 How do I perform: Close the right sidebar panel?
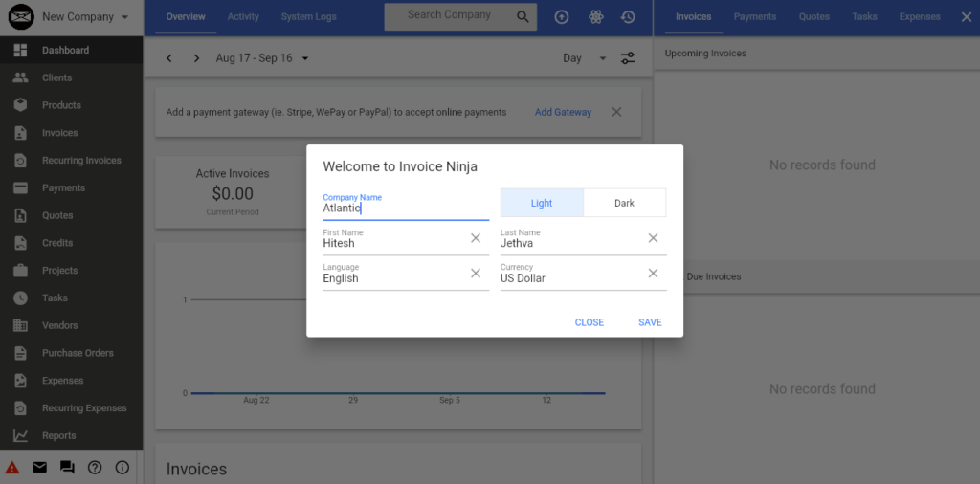tap(967, 17)
